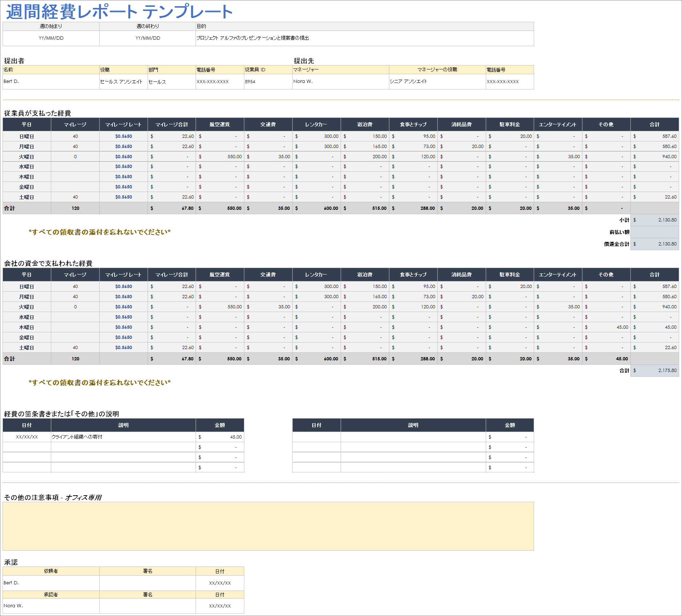
Task: Click the requester signature cell beside Bert D.
Action: (148, 583)
